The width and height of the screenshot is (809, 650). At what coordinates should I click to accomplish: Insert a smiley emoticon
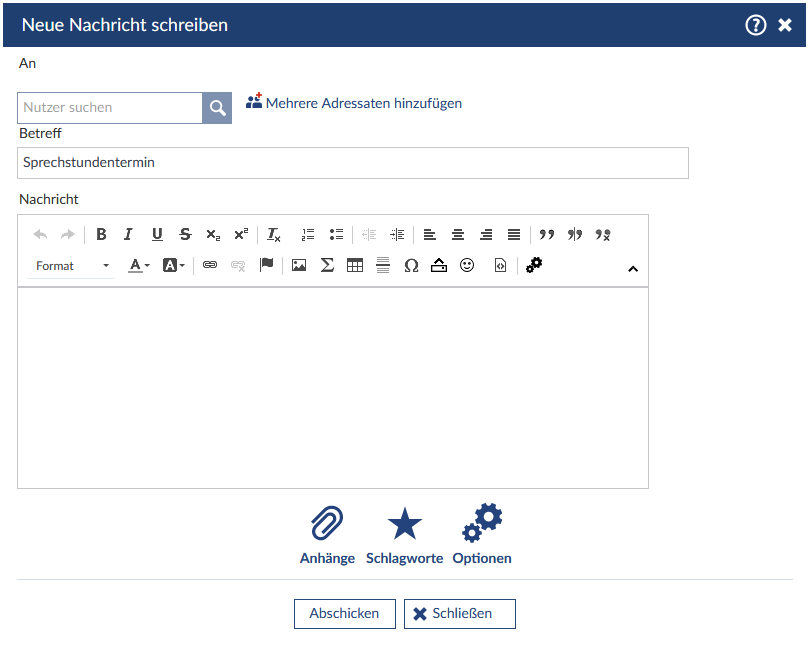[x=467, y=266]
